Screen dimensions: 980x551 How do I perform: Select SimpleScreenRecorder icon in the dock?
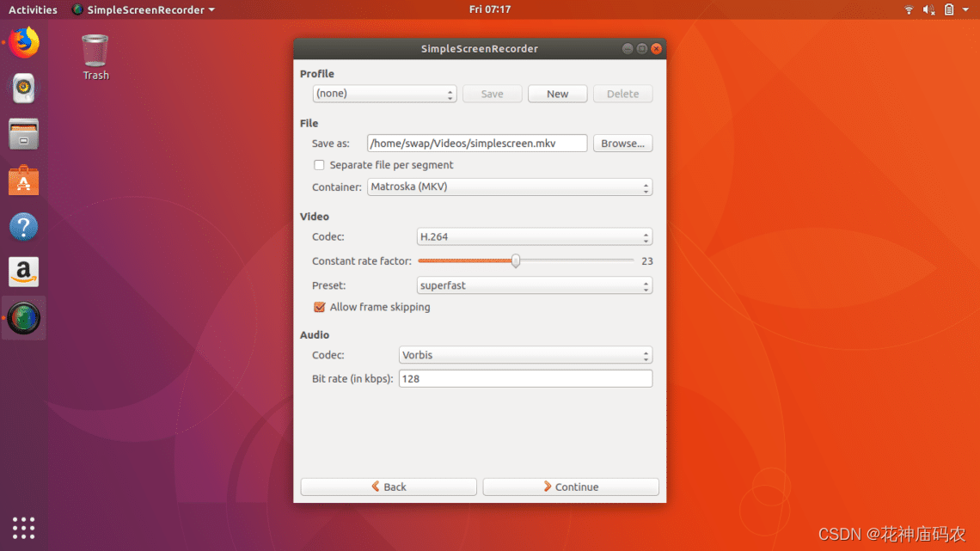pyautogui.click(x=24, y=318)
